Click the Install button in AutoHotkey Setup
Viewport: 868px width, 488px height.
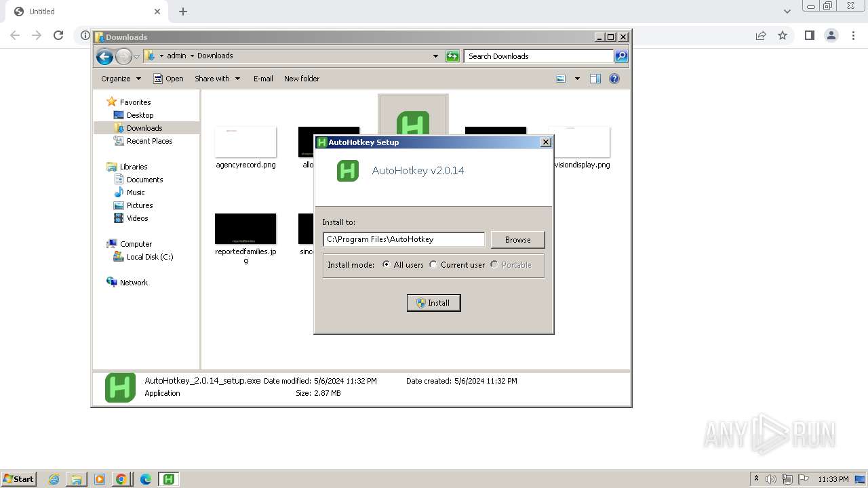pyautogui.click(x=433, y=303)
